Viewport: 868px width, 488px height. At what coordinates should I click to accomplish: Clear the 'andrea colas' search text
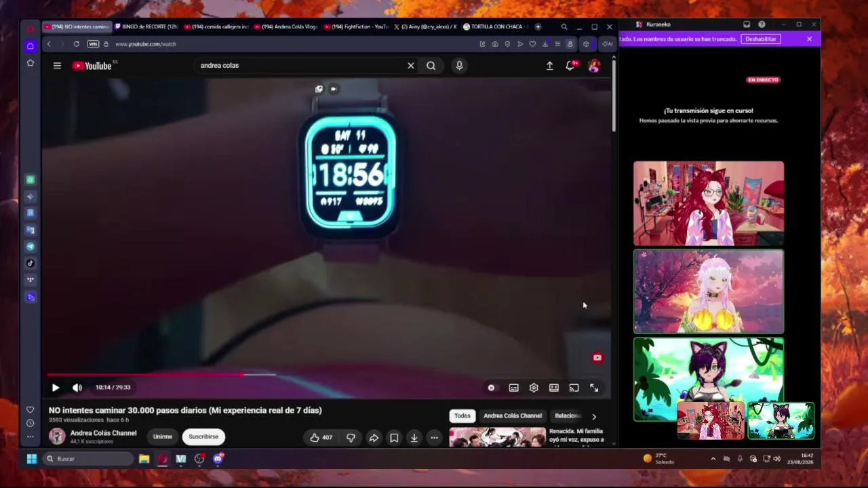[410, 66]
